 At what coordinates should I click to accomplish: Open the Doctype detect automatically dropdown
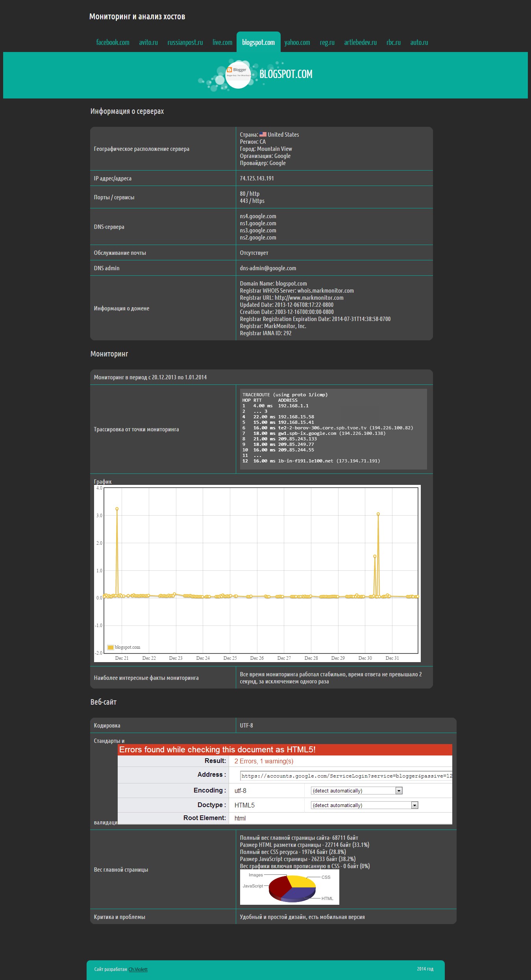tap(364, 805)
